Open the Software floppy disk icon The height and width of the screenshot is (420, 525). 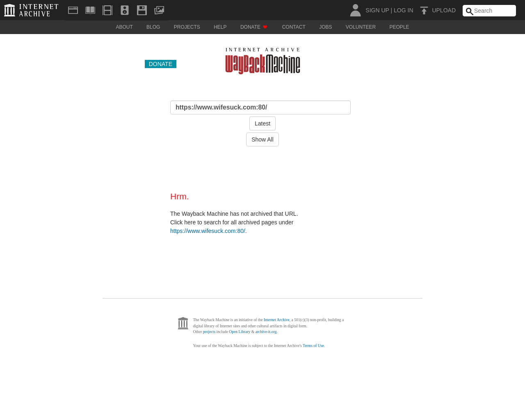pos(142,10)
